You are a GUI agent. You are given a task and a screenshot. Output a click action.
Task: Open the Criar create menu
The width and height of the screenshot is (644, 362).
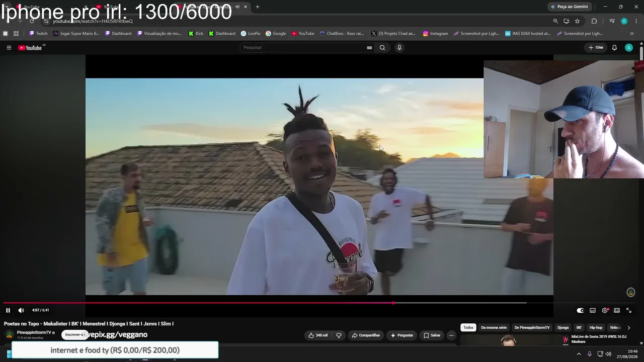pos(596,48)
